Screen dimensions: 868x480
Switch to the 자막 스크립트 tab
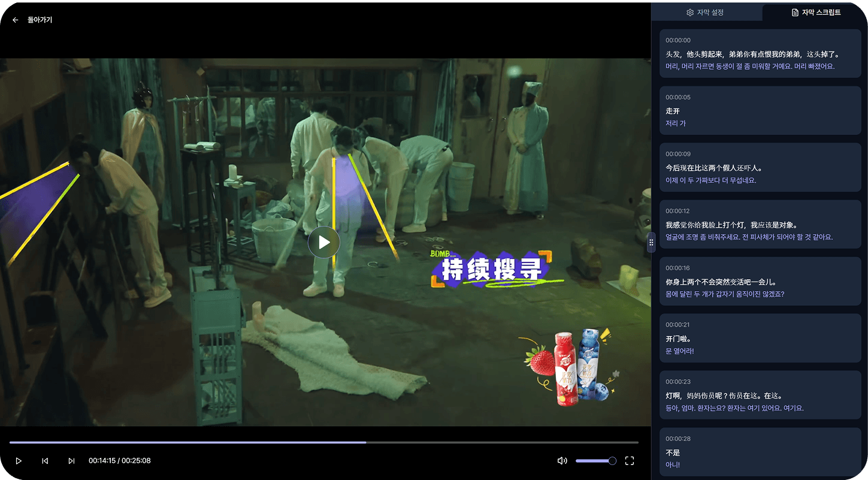pos(815,12)
